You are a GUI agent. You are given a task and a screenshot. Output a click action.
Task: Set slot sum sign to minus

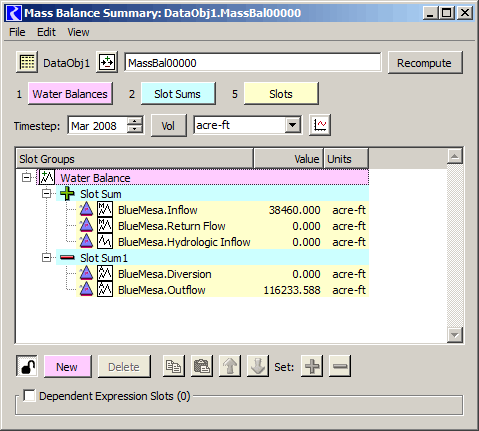(x=340, y=366)
